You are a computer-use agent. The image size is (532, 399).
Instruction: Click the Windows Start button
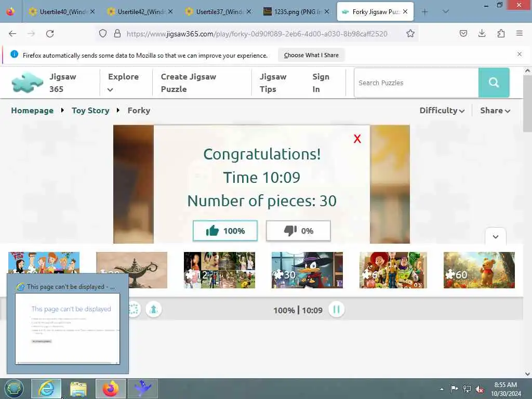coord(14,389)
